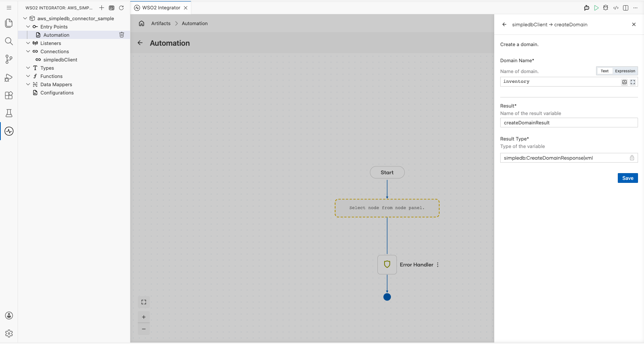This screenshot has width=644, height=344.
Task: Zoom out the diagram
Action: [144, 329]
